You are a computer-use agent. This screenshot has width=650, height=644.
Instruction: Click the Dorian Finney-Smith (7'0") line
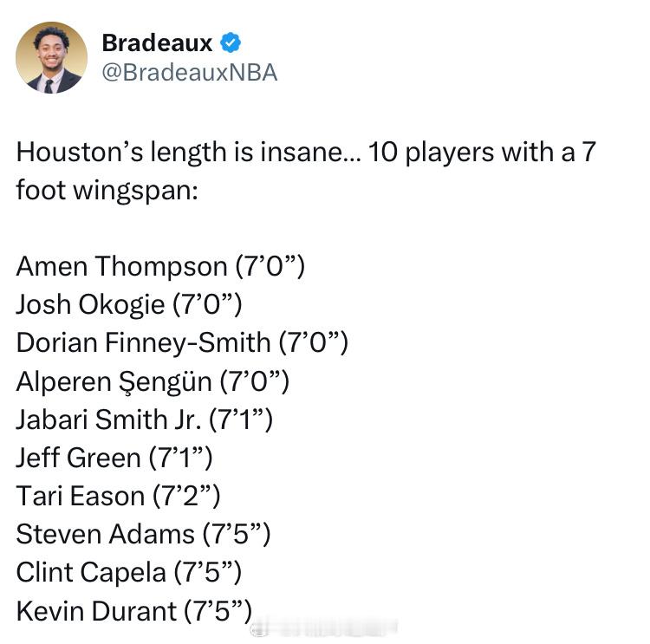[x=182, y=343]
